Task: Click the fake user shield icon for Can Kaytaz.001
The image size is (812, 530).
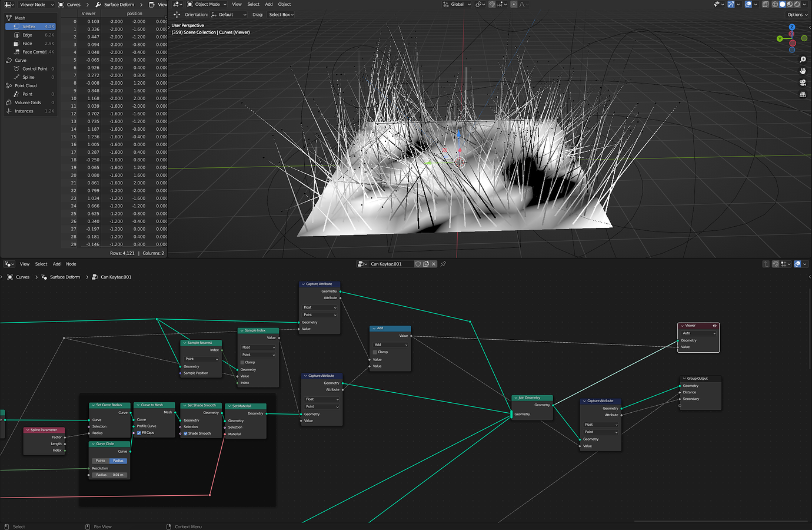Action: 418,264
